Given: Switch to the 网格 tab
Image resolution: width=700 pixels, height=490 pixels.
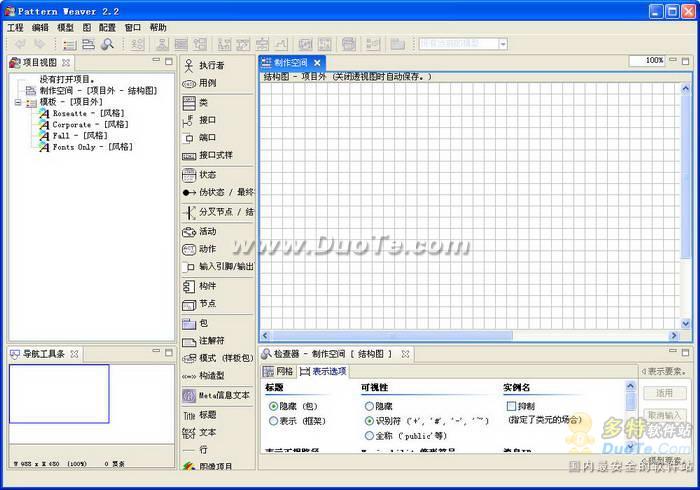Looking at the screenshot, I should click(279, 371).
